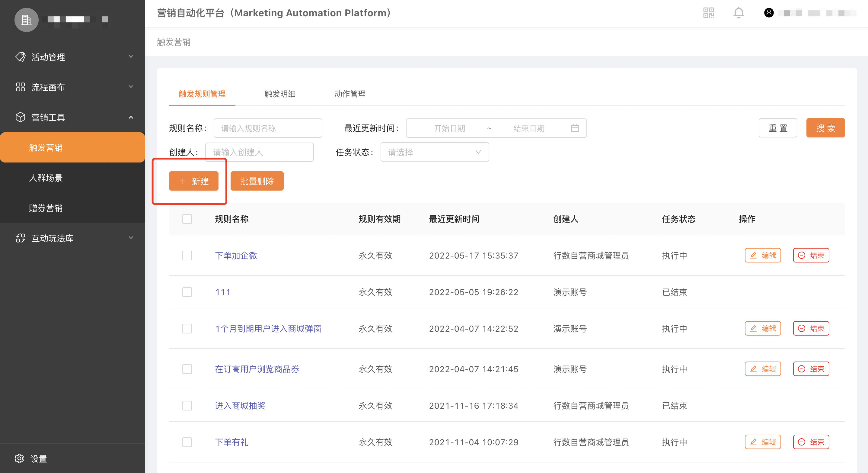This screenshot has height=473, width=868.
Task: Focus the 创建人 input field
Action: 260,152
